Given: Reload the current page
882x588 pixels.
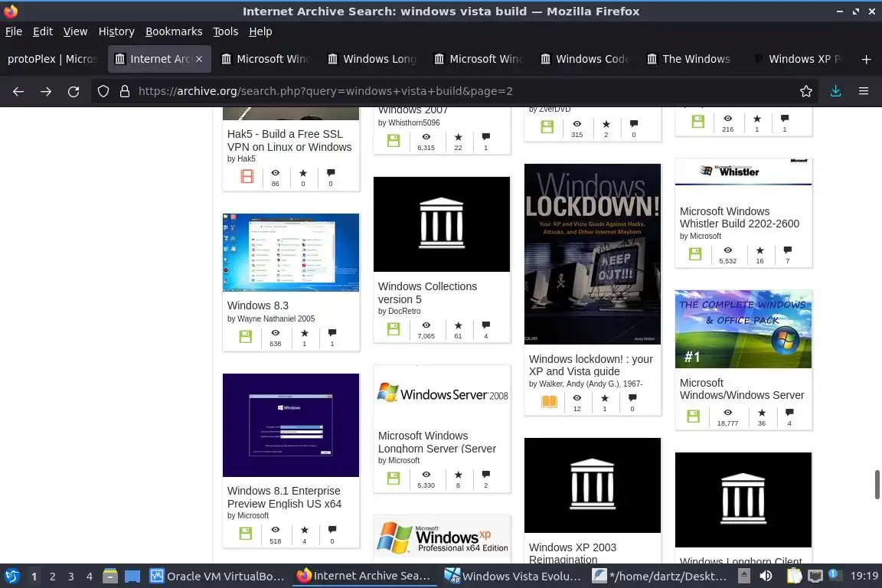Looking at the screenshot, I should [73, 91].
